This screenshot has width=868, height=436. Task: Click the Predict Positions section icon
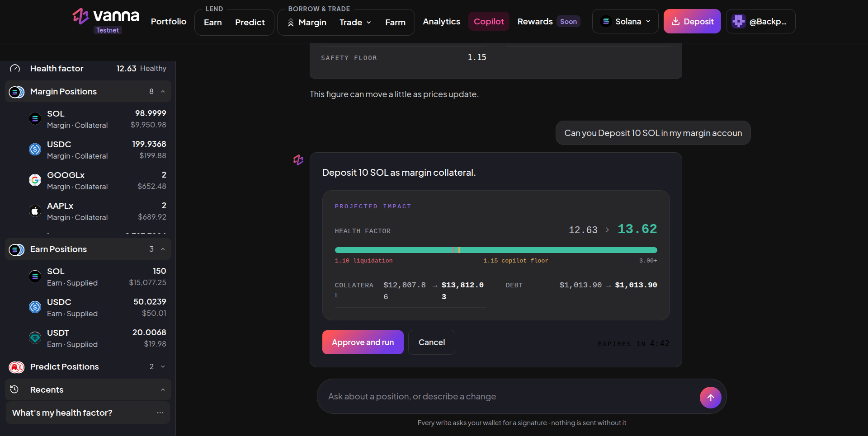click(x=17, y=367)
